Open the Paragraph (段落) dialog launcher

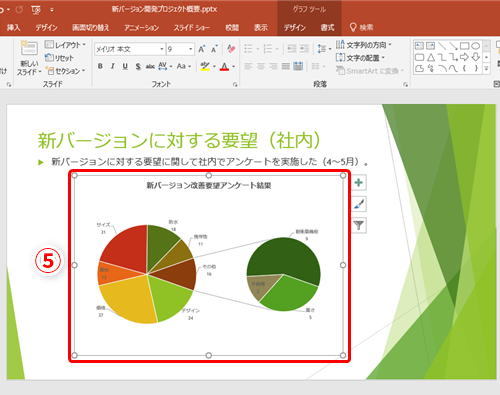click(405, 85)
